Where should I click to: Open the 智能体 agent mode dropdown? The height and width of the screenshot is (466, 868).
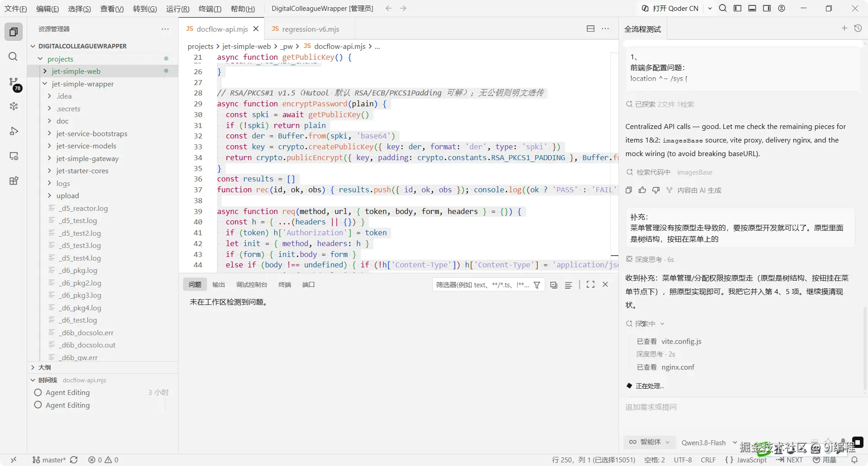click(x=649, y=442)
